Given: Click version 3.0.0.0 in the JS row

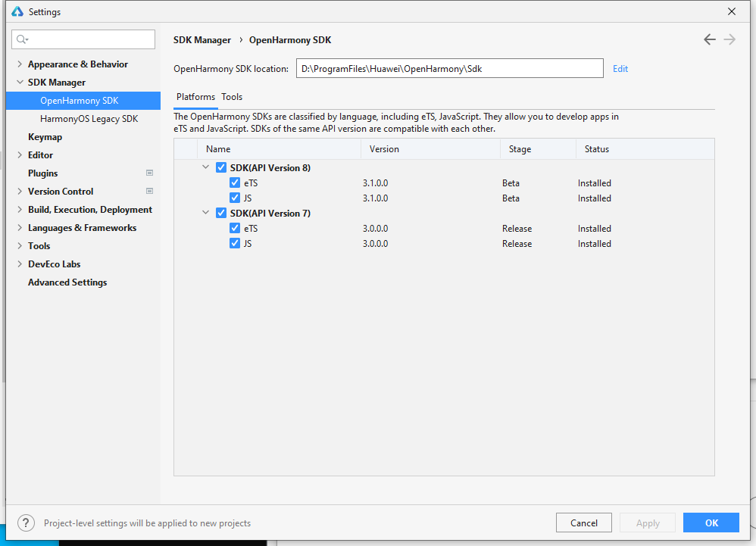Looking at the screenshot, I should 376,243.
